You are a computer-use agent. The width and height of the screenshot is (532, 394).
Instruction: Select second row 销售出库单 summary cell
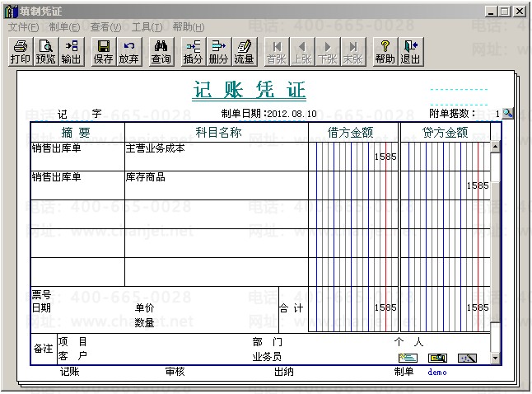(x=77, y=185)
